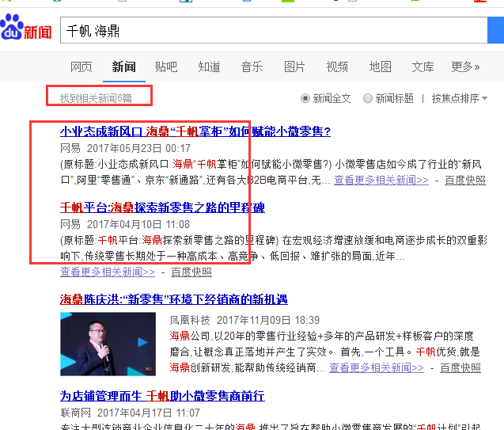Open headline 小业态成新风口 海鼎千帆掌柜

tap(195, 131)
